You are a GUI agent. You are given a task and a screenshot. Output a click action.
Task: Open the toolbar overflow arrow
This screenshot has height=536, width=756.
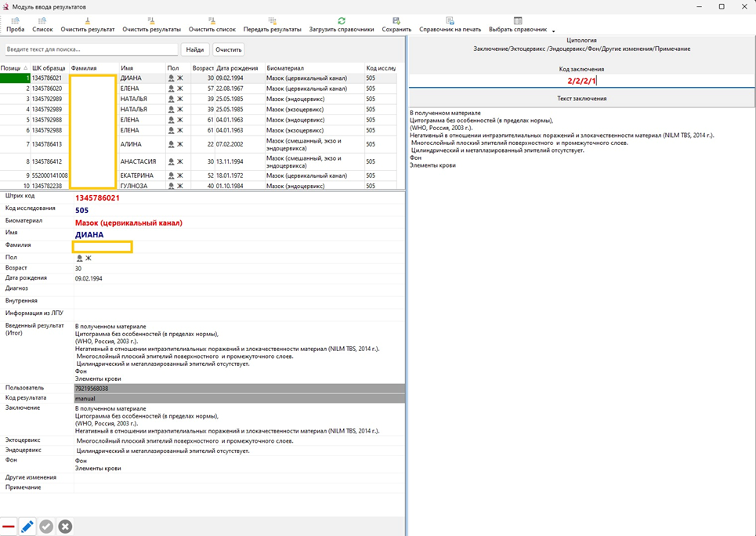pos(554,31)
